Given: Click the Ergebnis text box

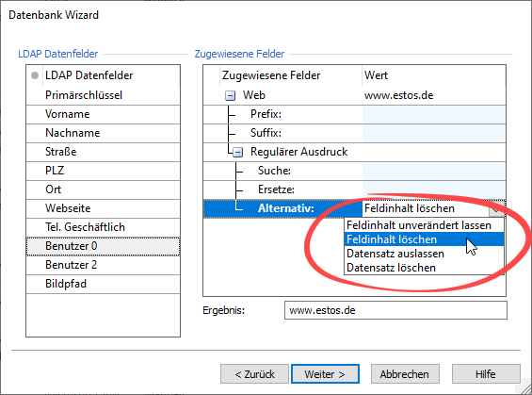Looking at the screenshot, I should coord(395,310).
